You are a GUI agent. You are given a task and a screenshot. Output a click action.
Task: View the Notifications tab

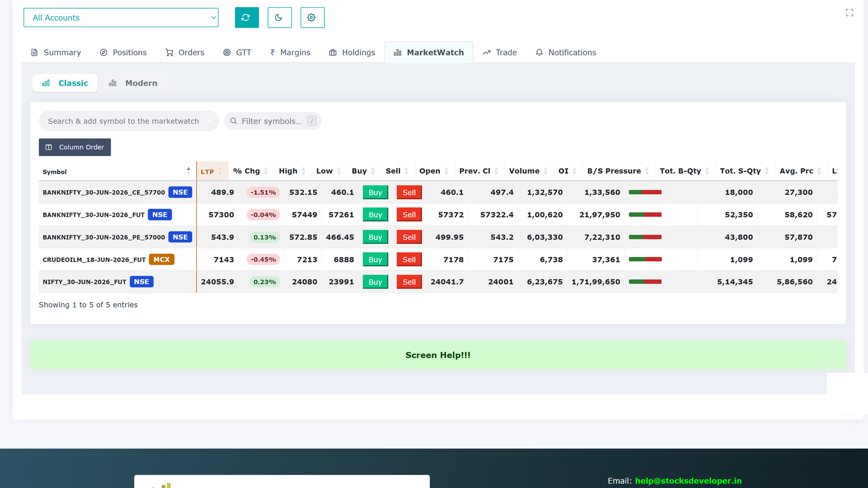565,53
